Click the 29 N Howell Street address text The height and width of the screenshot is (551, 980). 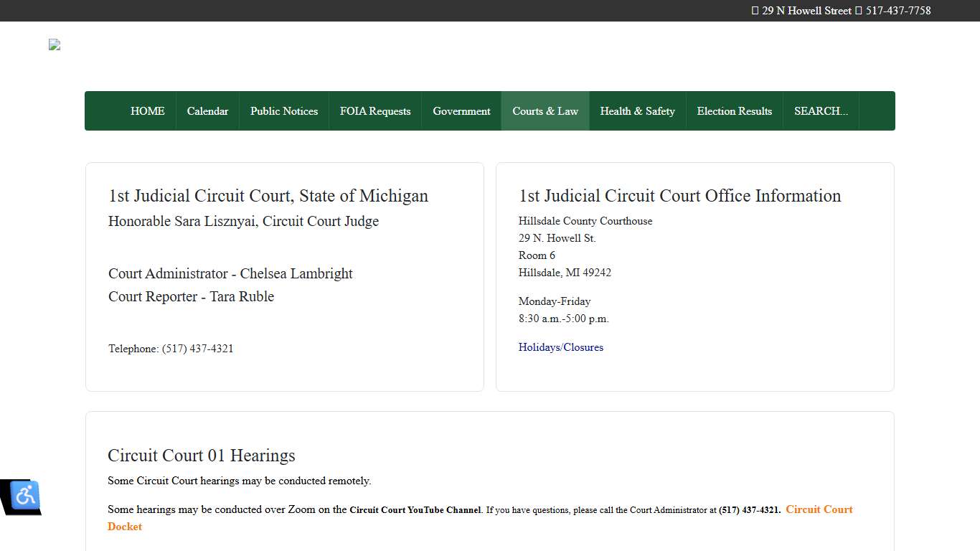coord(805,11)
